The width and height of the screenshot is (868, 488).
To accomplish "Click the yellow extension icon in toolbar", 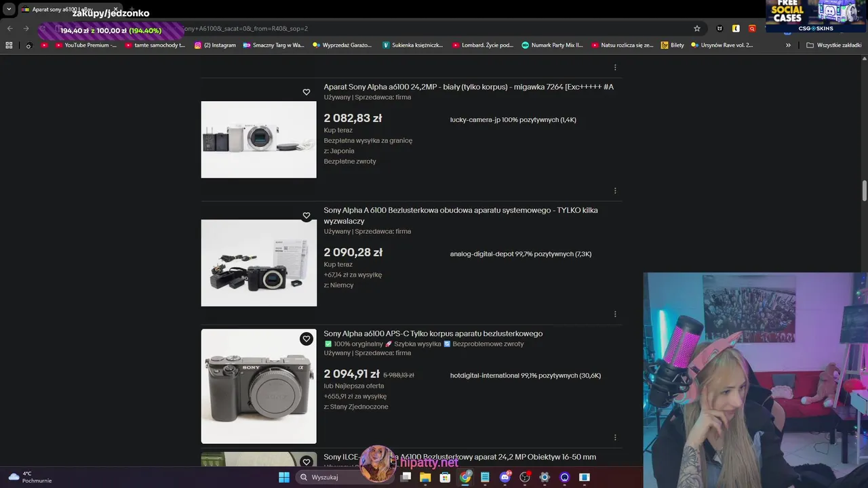I will click(x=736, y=28).
